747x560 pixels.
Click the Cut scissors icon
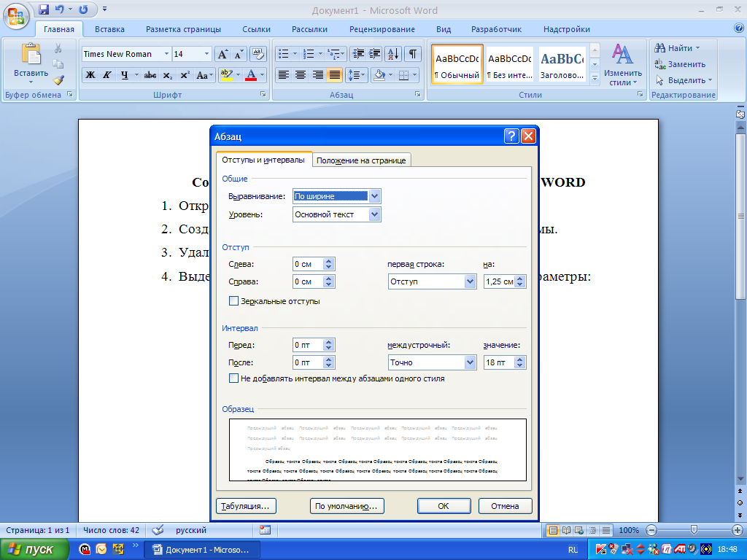tap(58, 48)
